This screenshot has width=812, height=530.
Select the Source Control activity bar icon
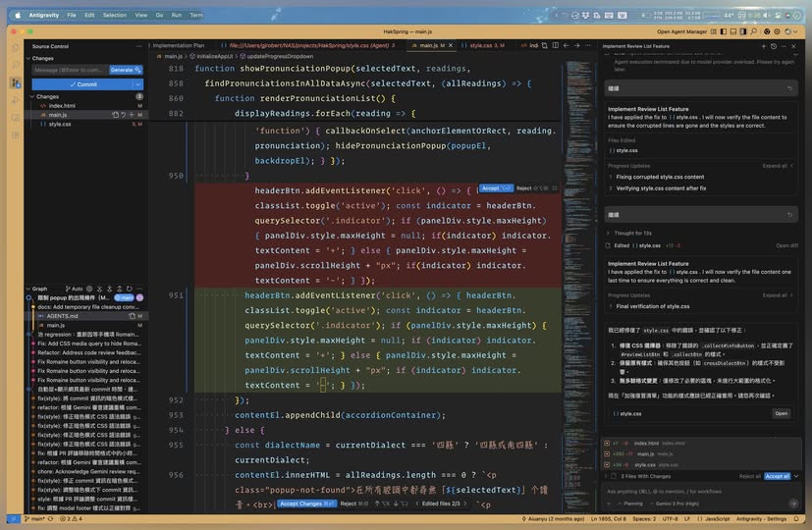[15, 82]
